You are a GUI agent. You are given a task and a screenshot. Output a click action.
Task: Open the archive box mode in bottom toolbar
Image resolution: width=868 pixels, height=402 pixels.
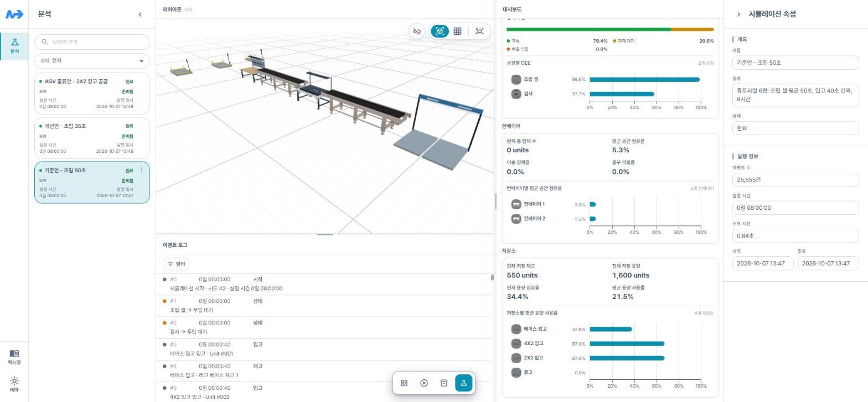(x=443, y=383)
